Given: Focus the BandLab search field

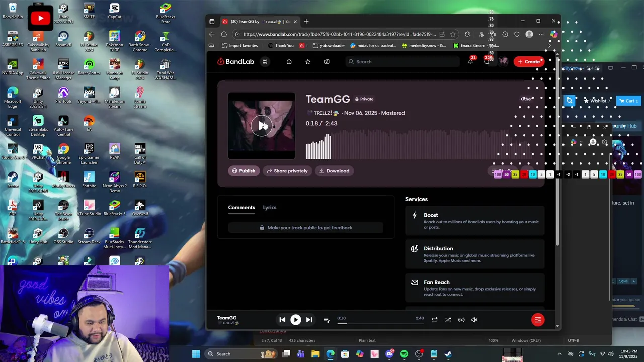Looking at the screenshot, I should (x=403, y=62).
